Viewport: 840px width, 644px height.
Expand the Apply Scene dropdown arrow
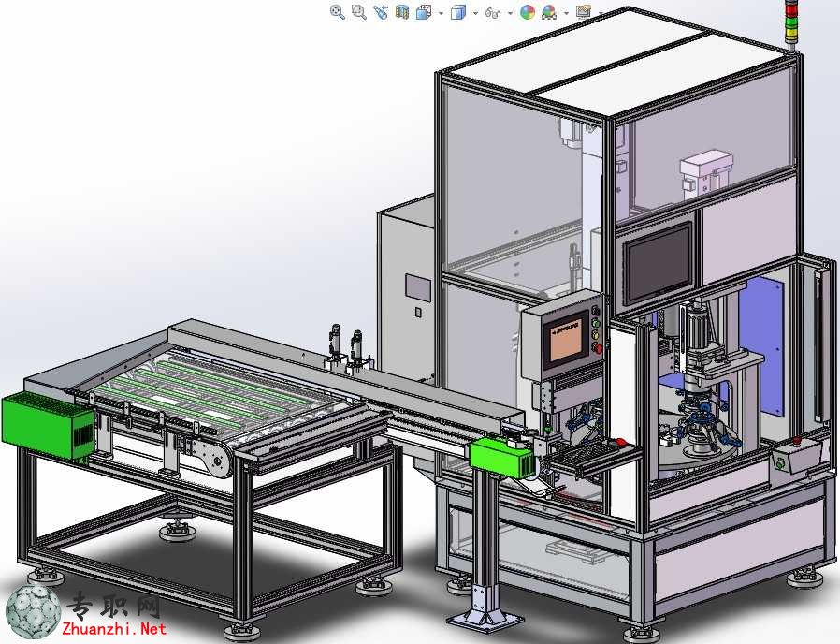[x=566, y=13]
